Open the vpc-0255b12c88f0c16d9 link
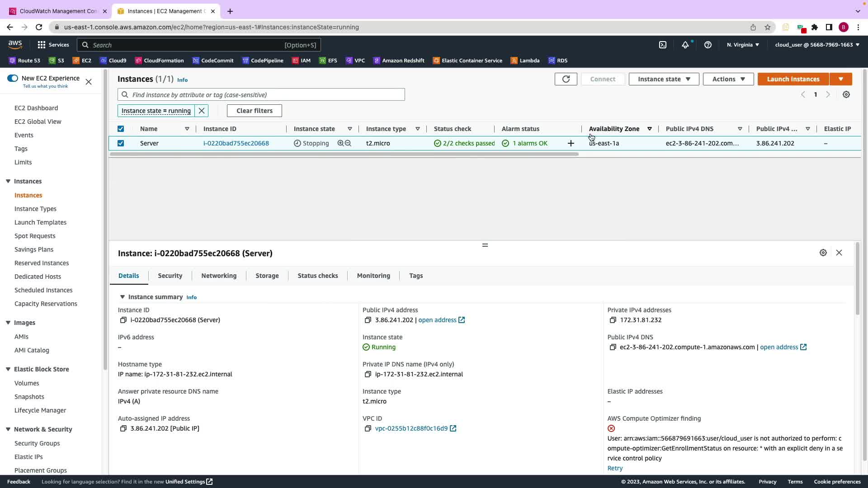Image resolution: width=868 pixels, height=488 pixels. tap(411, 428)
